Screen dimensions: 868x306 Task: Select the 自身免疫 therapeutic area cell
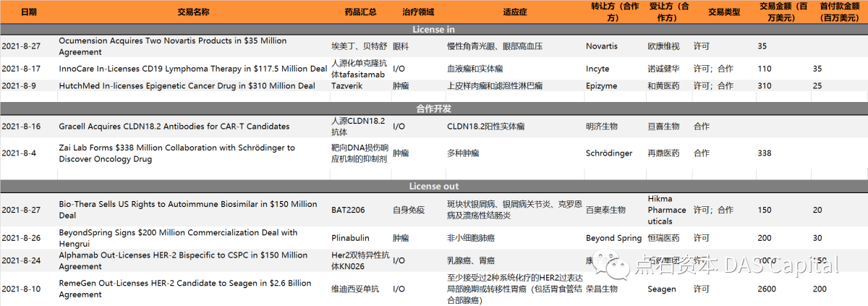point(409,210)
